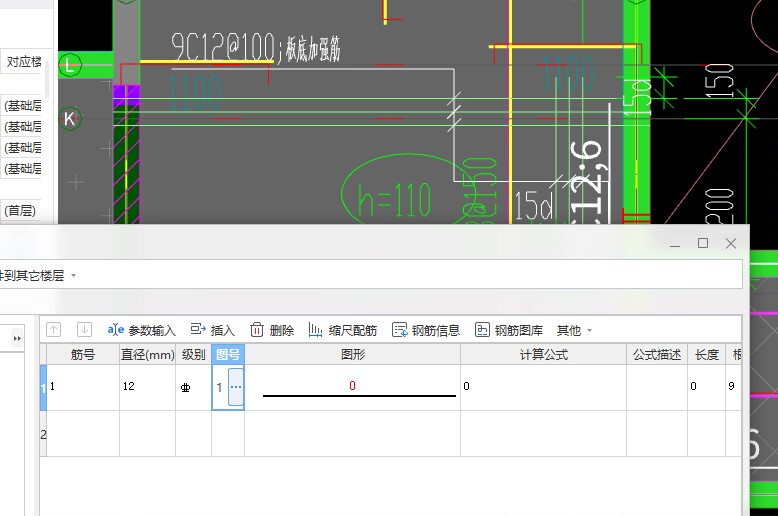Click the 删除 delete trash icon
The image size is (778, 516).
(257, 330)
